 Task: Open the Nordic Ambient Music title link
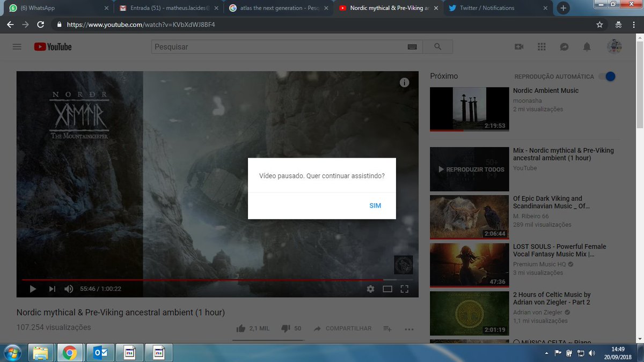546,91
